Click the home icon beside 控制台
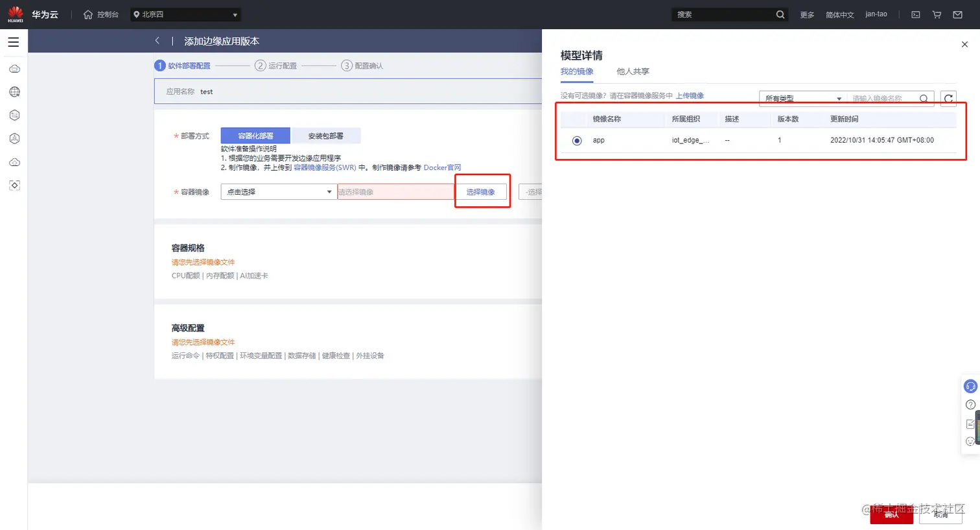Viewport: 980px width, 530px height. 88,14
